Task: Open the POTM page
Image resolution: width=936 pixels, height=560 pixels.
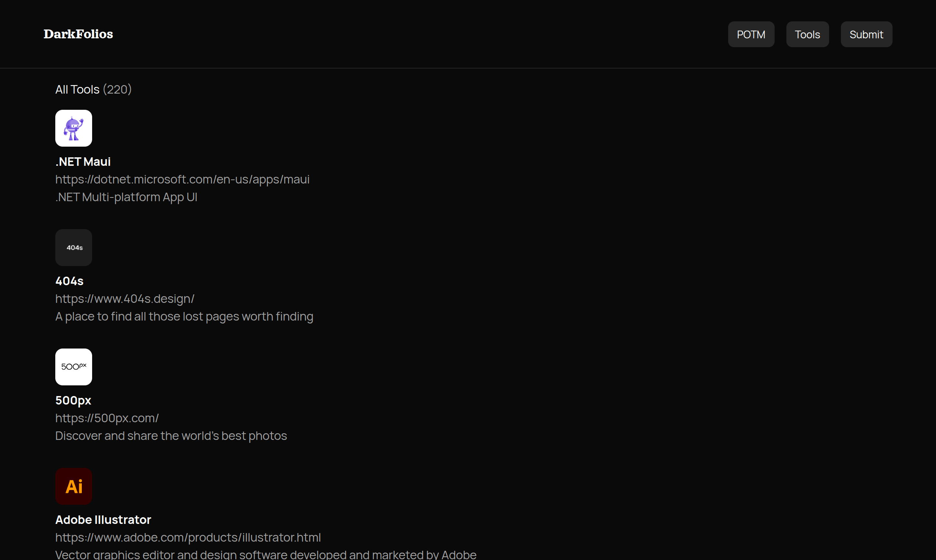Action: pos(751,34)
